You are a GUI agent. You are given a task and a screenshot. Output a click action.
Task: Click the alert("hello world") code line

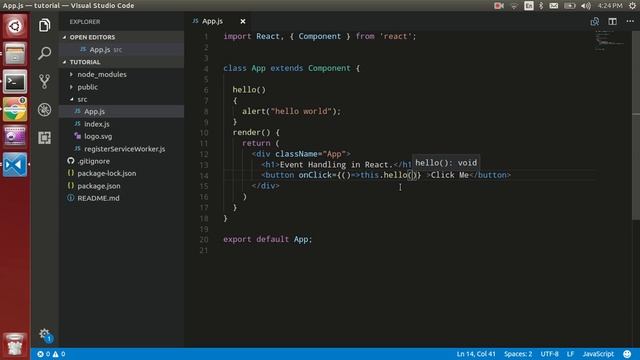291,111
